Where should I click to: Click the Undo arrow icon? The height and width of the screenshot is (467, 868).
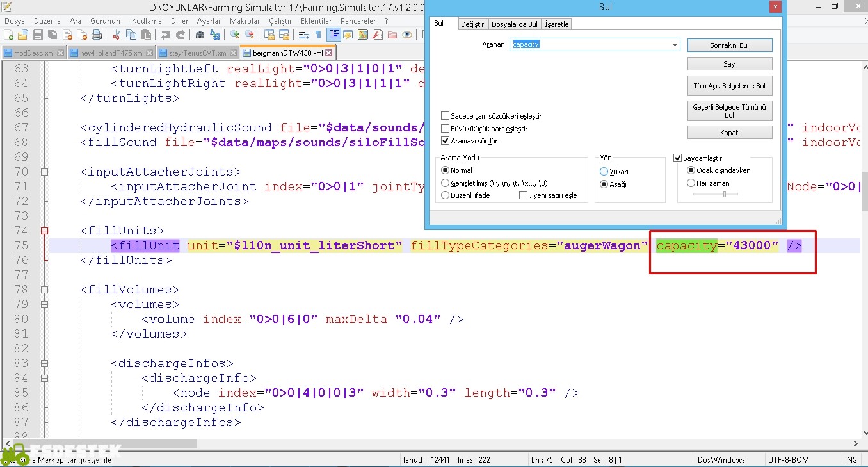click(x=166, y=35)
